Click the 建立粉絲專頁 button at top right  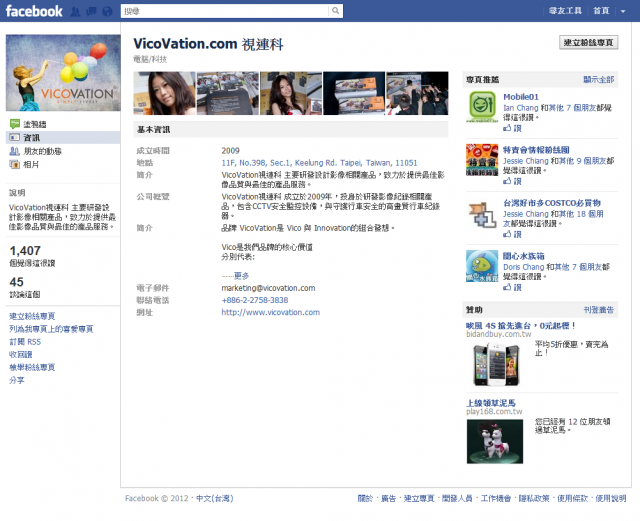click(x=589, y=42)
